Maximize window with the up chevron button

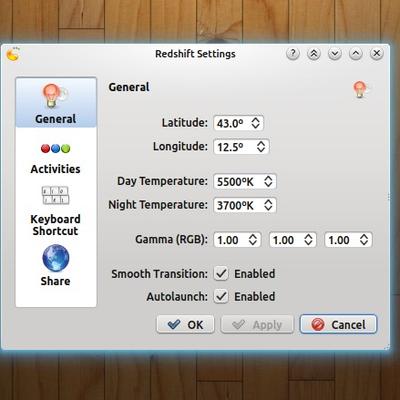pos(356,54)
